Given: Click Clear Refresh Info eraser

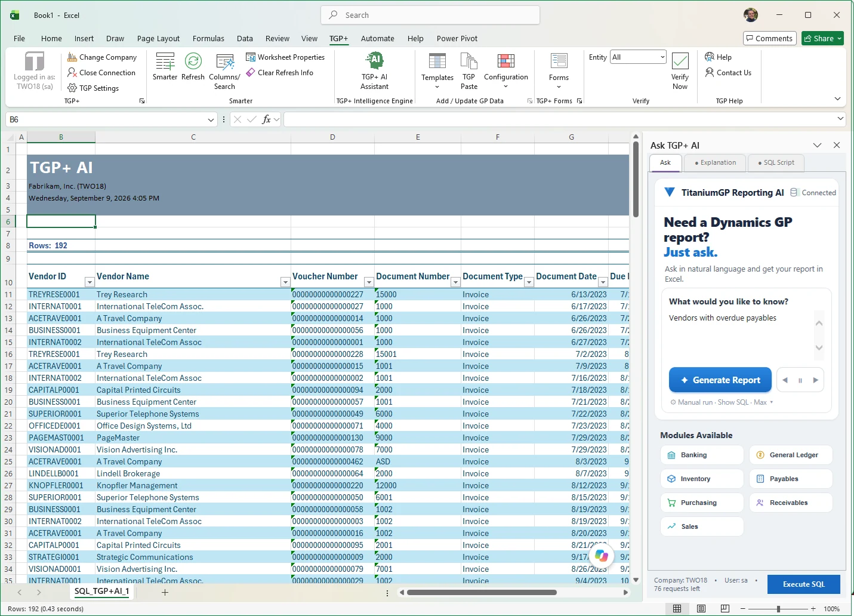Looking at the screenshot, I should 251,73.
